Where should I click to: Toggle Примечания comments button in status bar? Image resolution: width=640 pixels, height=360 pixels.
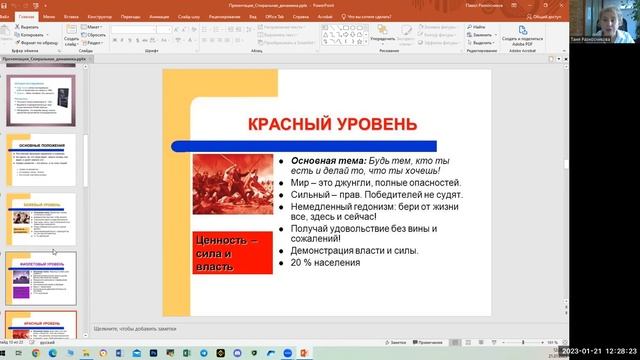point(427,342)
